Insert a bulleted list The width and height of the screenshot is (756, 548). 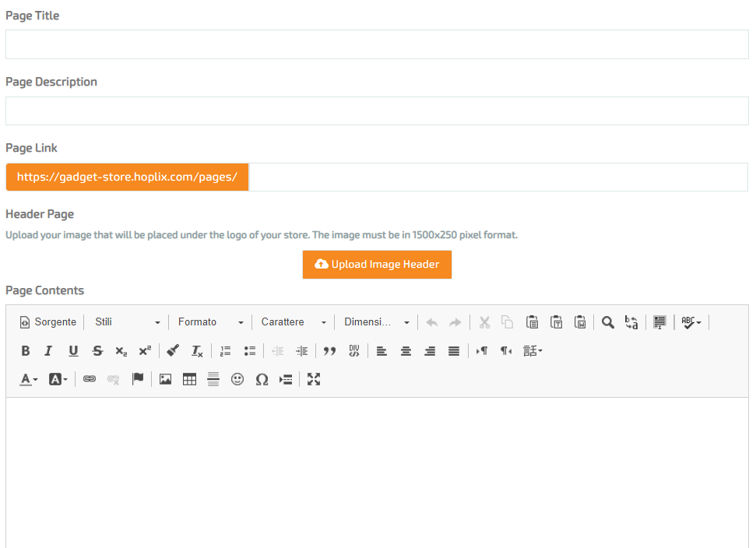coord(249,351)
